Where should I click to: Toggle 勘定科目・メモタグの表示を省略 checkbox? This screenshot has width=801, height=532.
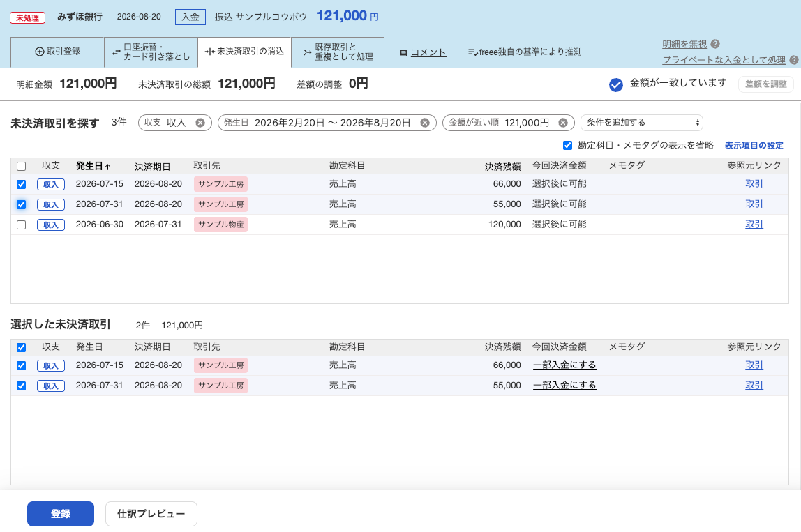[567, 146]
